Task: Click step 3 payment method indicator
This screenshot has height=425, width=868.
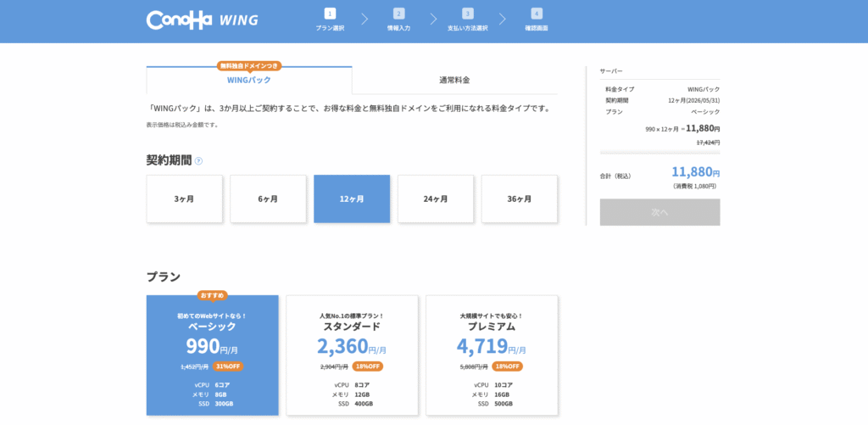Action: [468, 20]
